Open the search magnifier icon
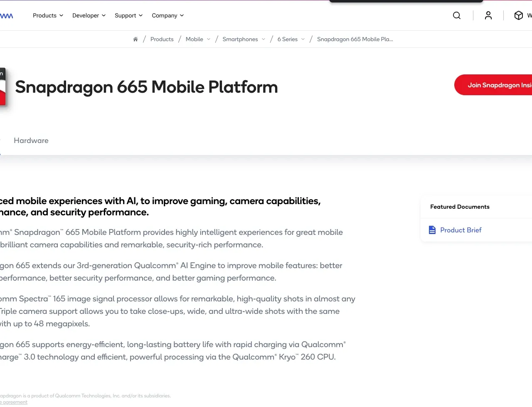Screen dimensions: 532x407 457,15
